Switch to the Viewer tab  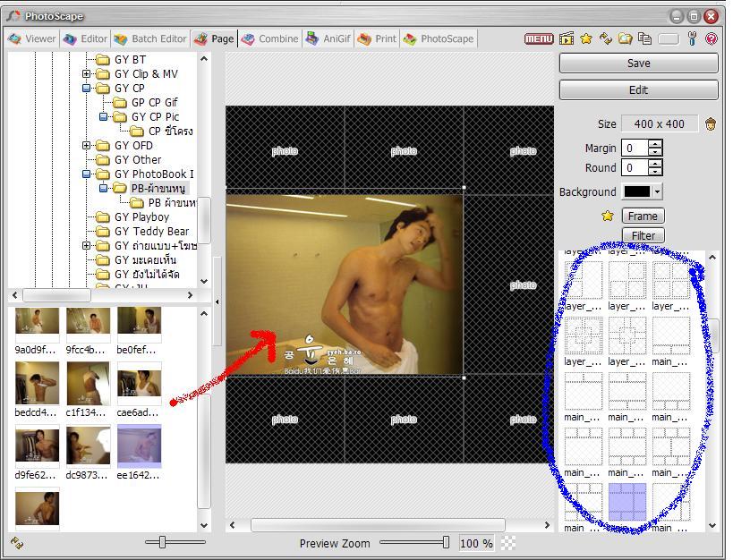click(32, 38)
